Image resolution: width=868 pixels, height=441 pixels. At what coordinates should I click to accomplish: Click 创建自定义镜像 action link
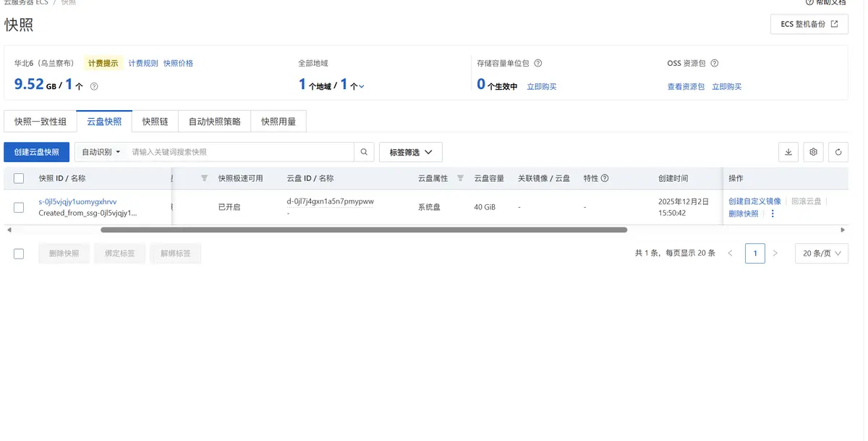[x=755, y=201]
